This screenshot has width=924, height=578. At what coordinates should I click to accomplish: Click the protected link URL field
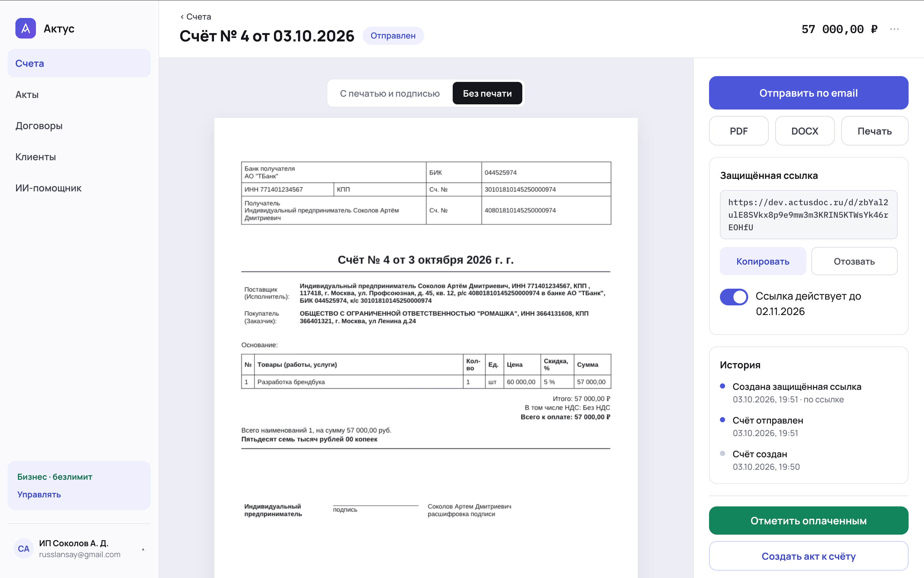pyautogui.click(x=808, y=215)
